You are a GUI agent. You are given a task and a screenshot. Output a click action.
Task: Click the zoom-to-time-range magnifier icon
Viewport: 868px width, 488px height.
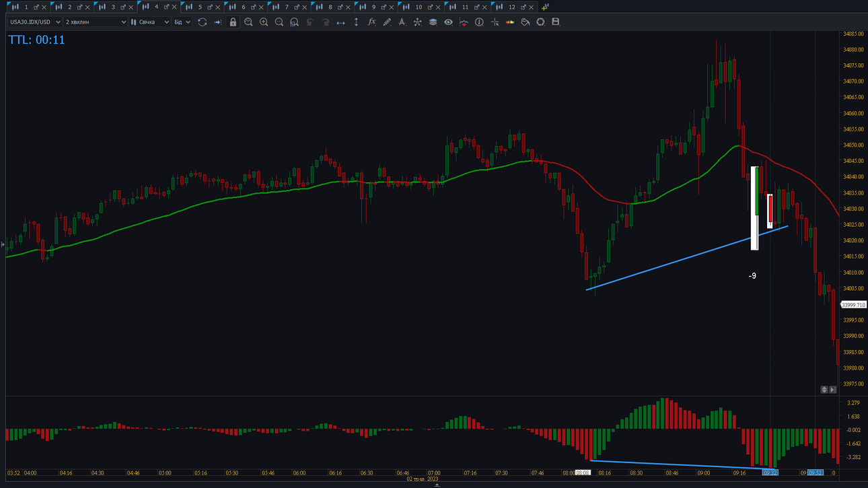coord(248,22)
